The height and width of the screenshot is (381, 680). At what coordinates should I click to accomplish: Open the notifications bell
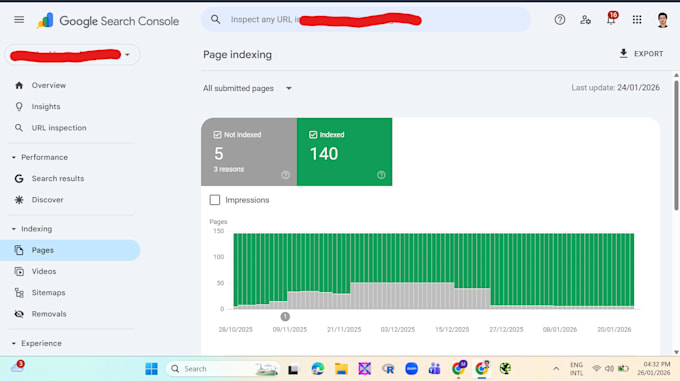pyautogui.click(x=611, y=19)
